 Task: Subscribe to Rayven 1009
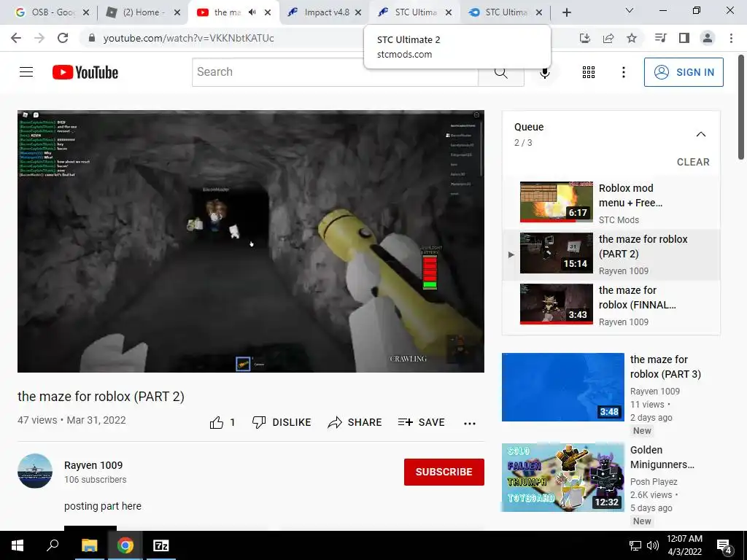[444, 472]
